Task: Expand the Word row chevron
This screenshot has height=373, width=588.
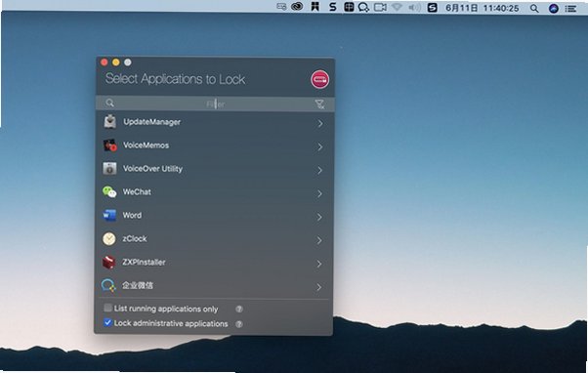Action: tap(319, 217)
